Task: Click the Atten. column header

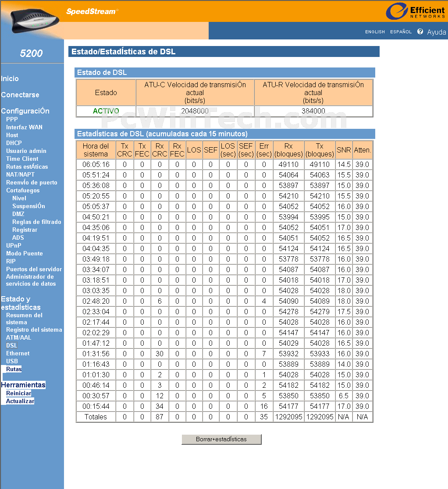Action: (x=363, y=150)
